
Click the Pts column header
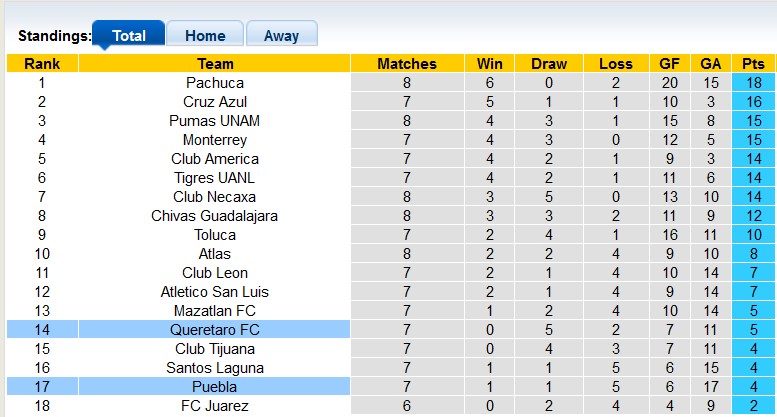[x=753, y=64]
